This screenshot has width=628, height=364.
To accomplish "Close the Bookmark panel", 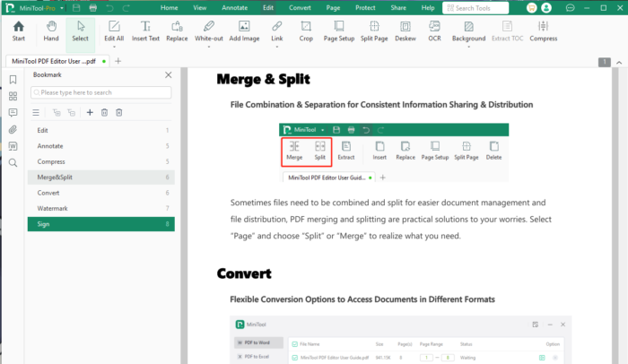I will [167, 76].
